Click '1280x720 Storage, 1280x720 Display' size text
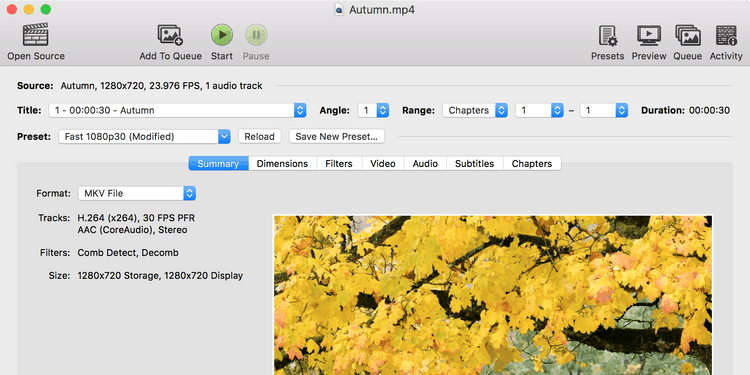The image size is (750, 375). [160, 276]
